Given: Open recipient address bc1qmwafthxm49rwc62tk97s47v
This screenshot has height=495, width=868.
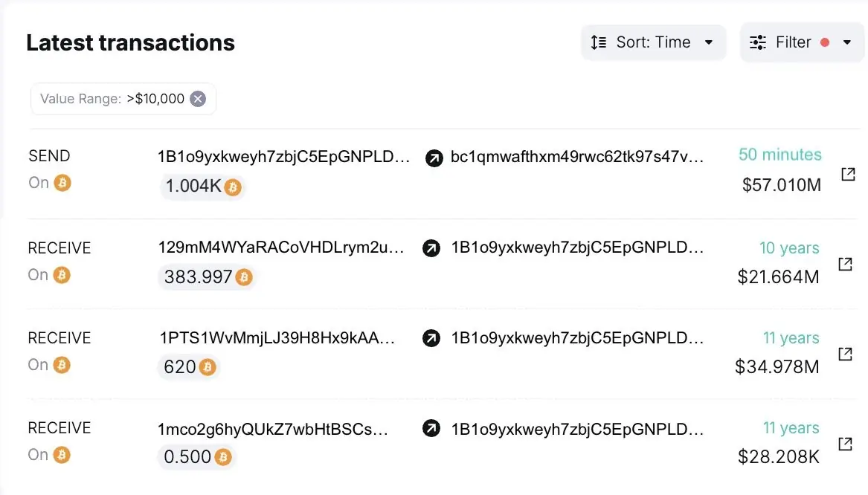Looking at the screenshot, I should click(x=577, y=157).
